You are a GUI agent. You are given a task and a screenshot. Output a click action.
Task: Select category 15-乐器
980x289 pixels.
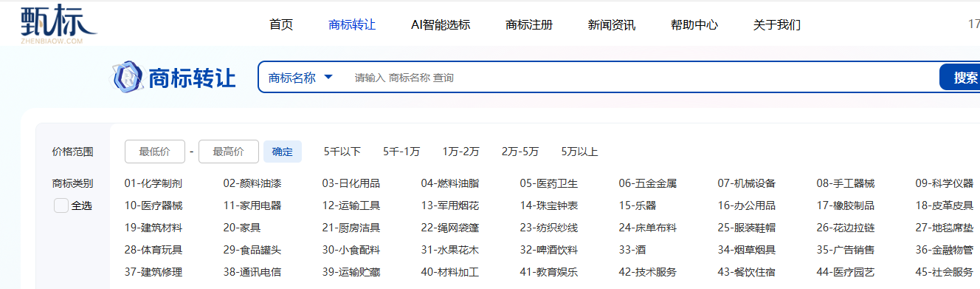click(638, 205)
